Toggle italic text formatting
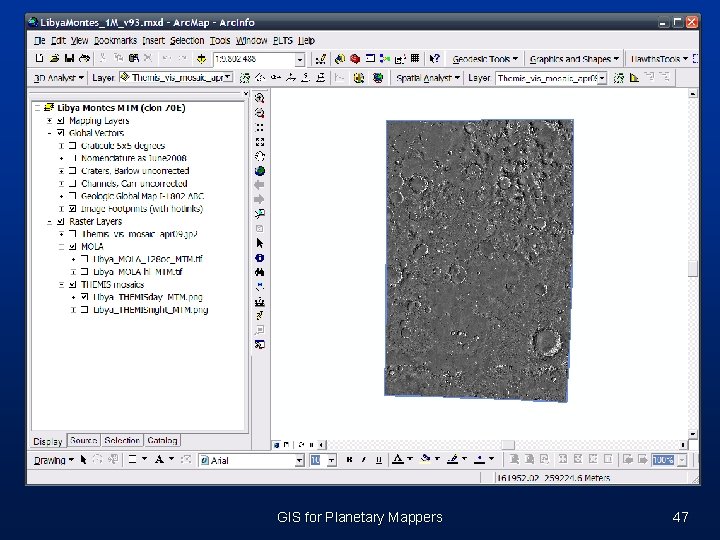This screenshot has width=720, height=540. pyautogui.click(x=364, y=460)
